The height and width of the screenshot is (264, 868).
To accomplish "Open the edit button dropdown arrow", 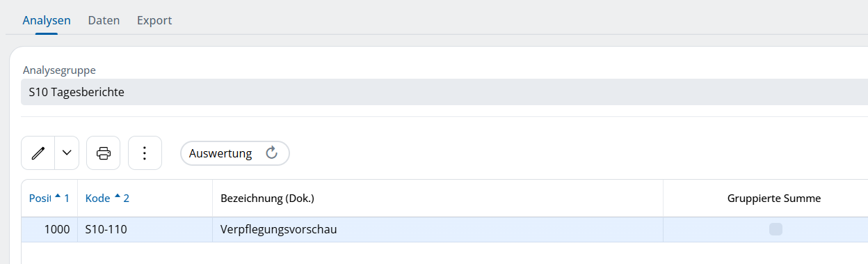I will tap(67, 153).
